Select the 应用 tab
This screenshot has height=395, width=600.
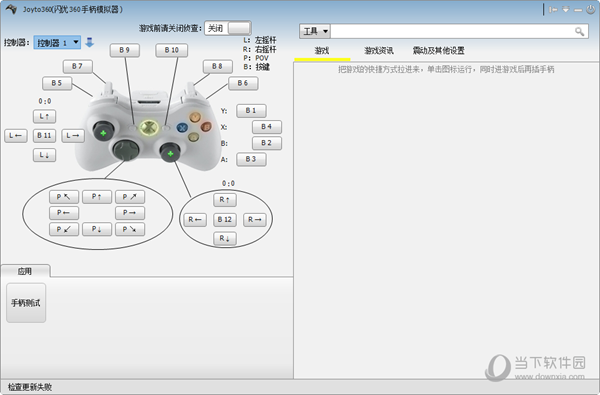pyautogui.click(x=25, y=271)
